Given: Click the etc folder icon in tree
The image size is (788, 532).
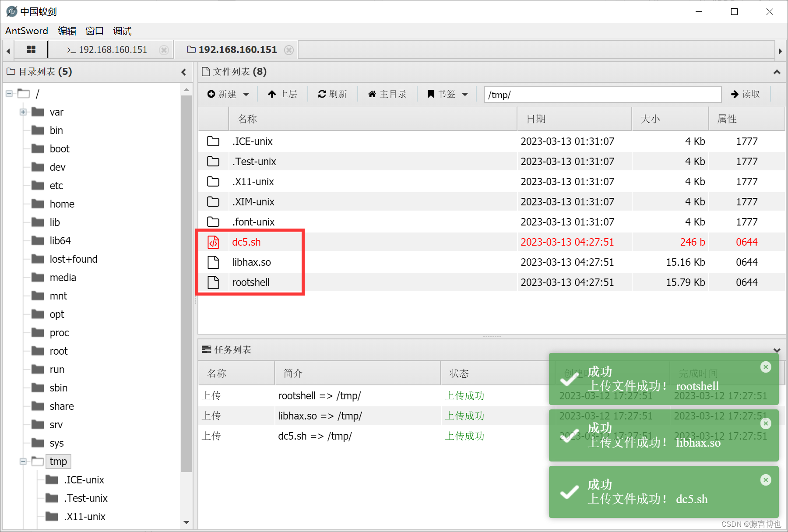Looking at the screenshot, I should [38, 185].
